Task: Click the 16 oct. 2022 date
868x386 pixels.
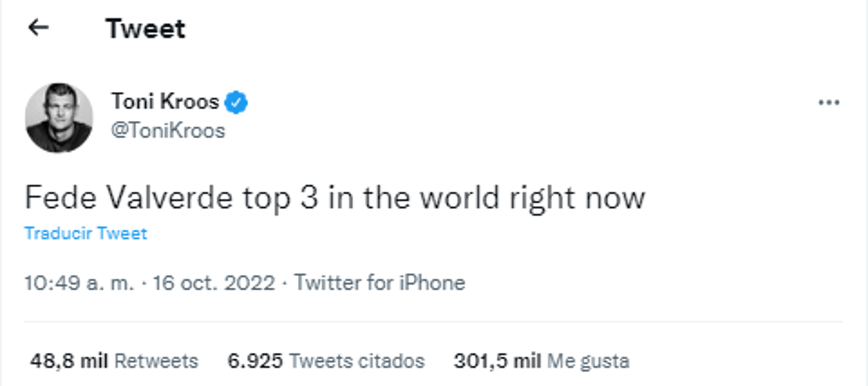Action: click(214, 282)
